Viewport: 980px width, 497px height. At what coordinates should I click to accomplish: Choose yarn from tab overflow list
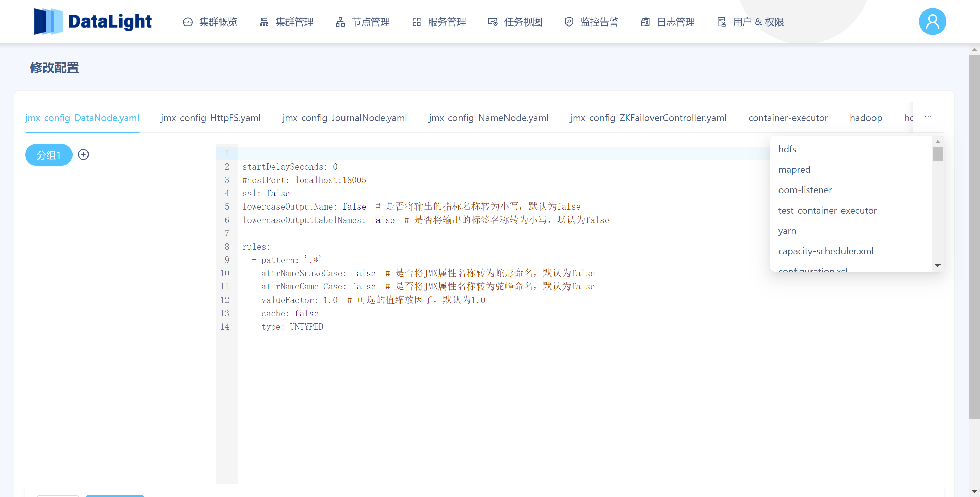click(x=851, y=231)
